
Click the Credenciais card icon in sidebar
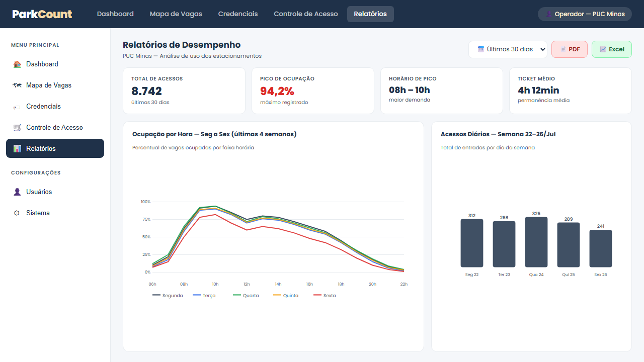coord(17,107)
